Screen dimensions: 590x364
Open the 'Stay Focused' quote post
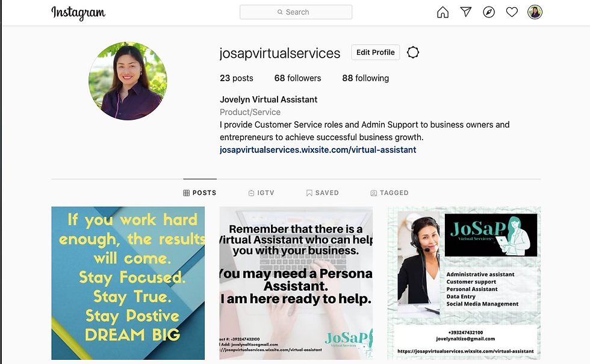click(128, 283)
